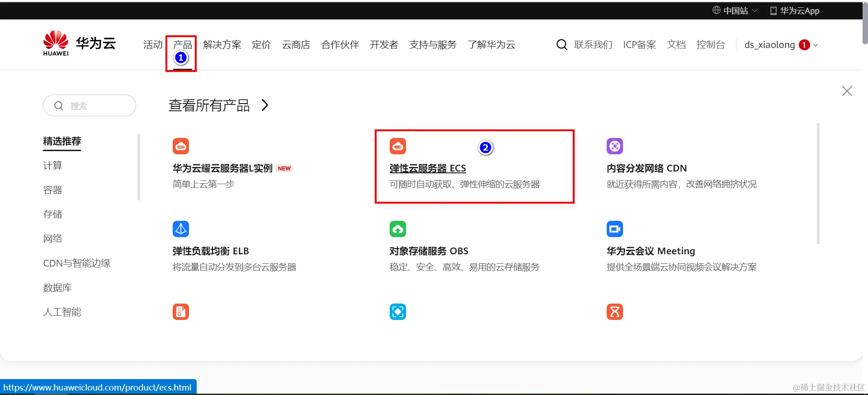Screen dimensions: 868x395
Task: Click the 可随时自动获取、弹性伸缩的云服务器 description
Action: point(465,184)
